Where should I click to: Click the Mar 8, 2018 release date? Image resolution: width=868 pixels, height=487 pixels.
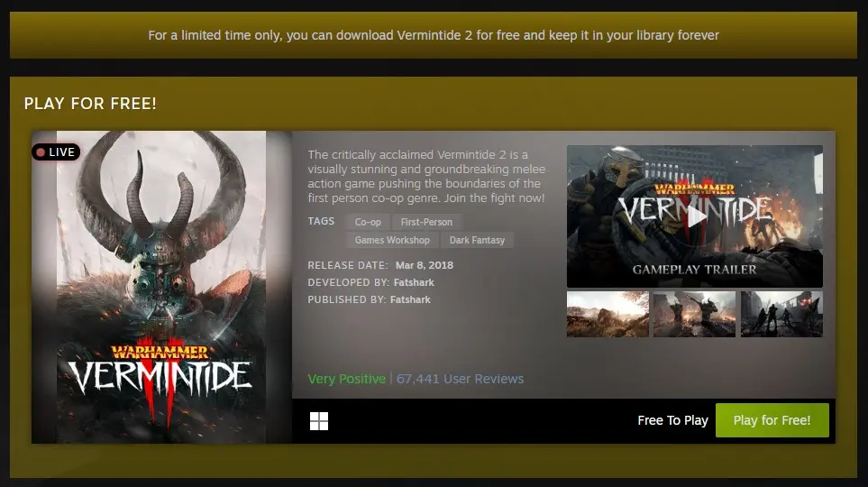coord(424,265)
